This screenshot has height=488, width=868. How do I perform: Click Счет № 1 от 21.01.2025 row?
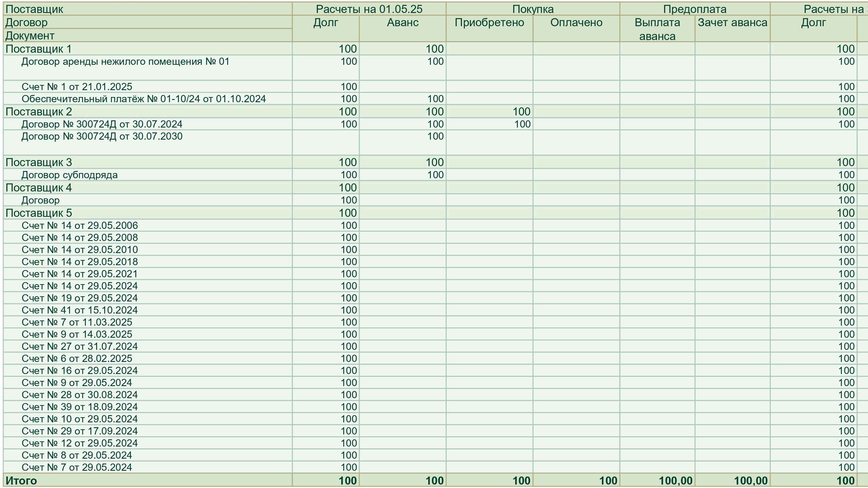coord(77,87)
